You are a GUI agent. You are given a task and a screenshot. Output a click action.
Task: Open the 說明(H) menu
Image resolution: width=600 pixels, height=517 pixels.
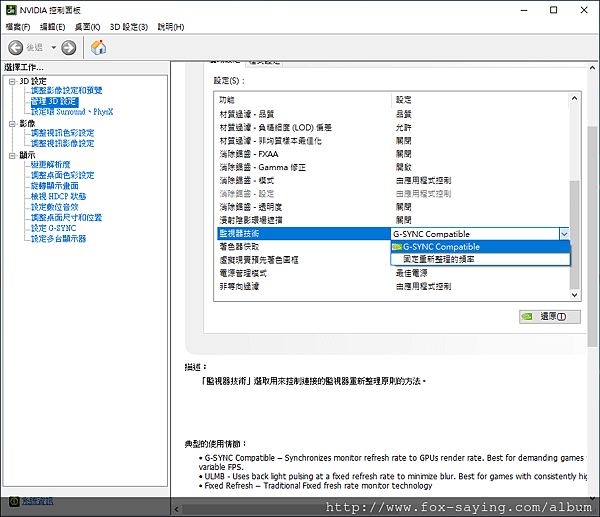tap(171, 27)
